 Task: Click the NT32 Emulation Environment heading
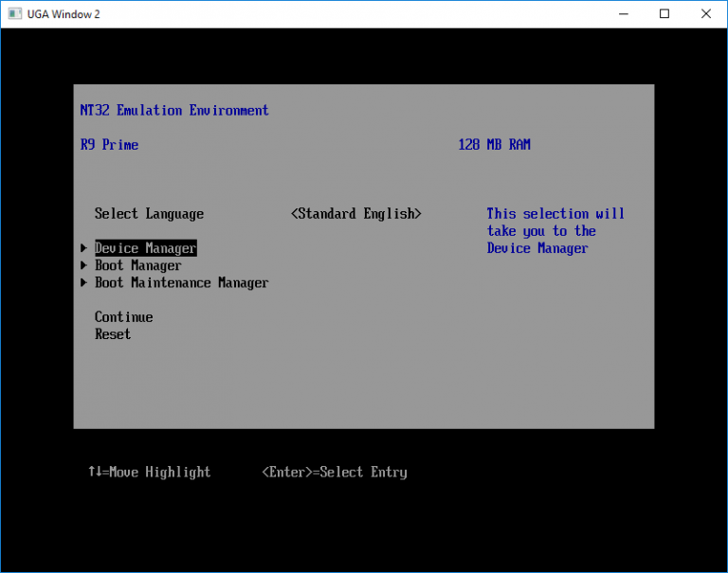(x=174, y=111)
